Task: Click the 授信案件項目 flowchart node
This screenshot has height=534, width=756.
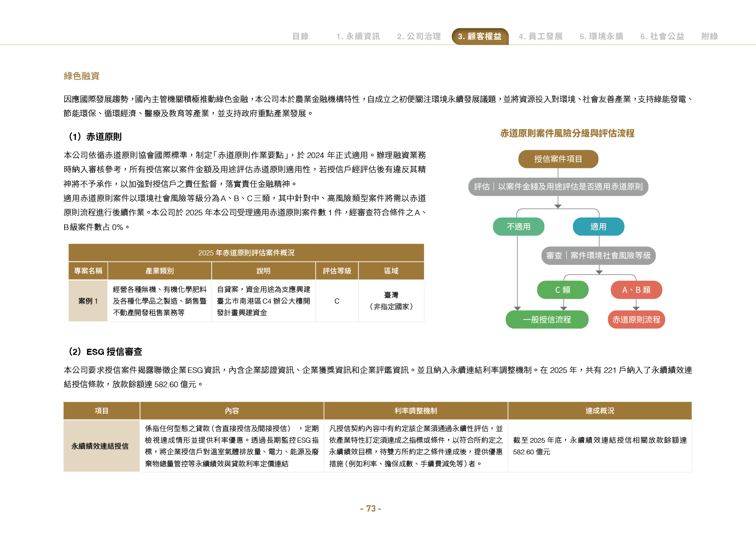Action: pos(558,159)
